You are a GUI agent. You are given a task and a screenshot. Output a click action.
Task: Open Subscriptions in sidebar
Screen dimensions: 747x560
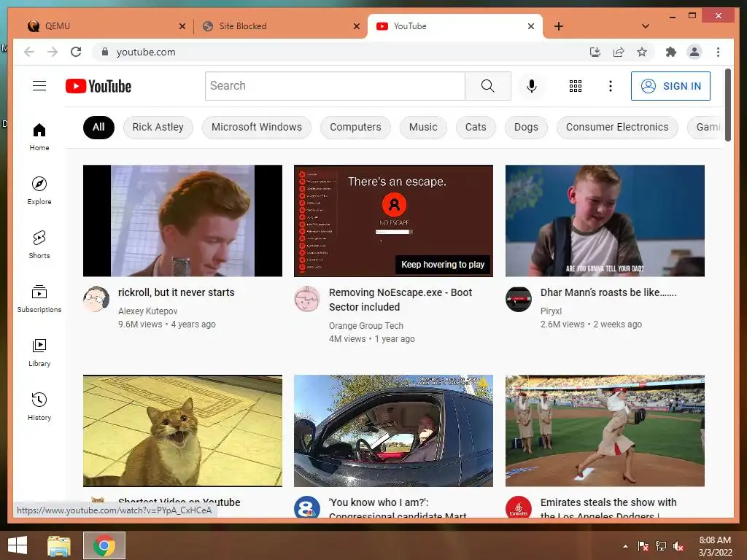(39, 298)
